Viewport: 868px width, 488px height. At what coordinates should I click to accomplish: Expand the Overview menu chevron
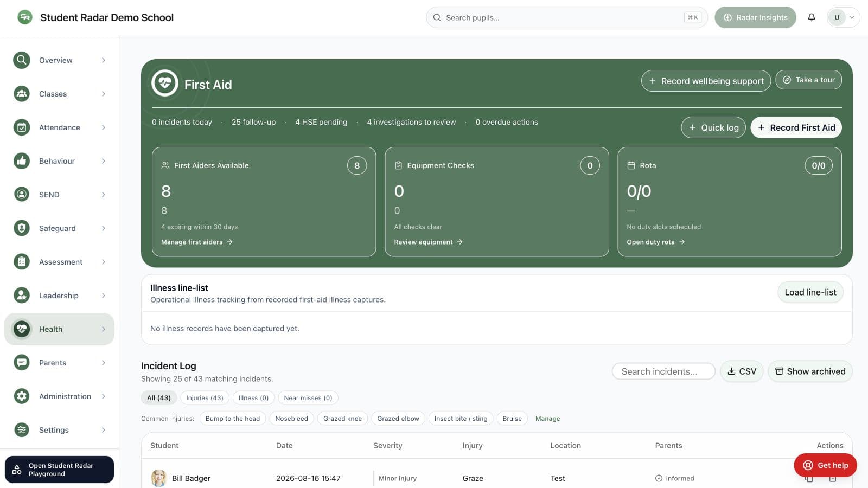point(104,60)
